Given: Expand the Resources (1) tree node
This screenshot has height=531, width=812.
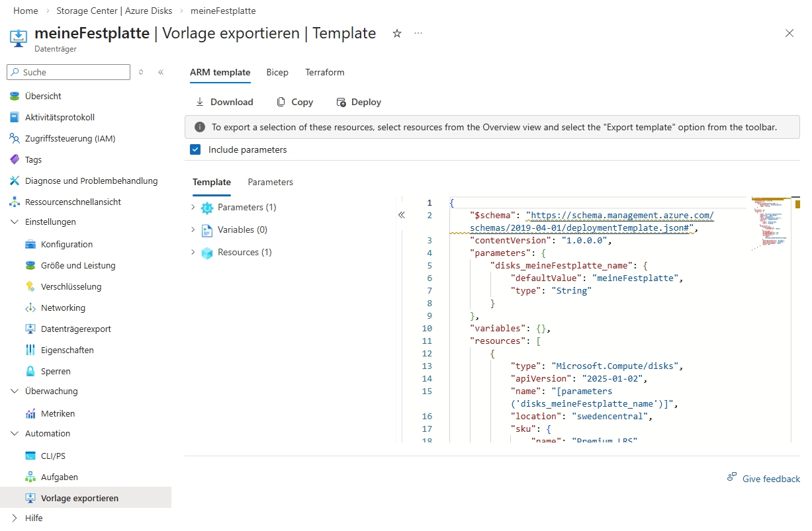Looking at the screenshot, I should 193,252.
